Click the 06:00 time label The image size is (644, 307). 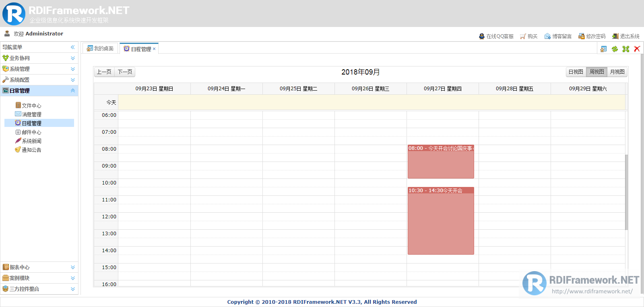pos(109,115)
